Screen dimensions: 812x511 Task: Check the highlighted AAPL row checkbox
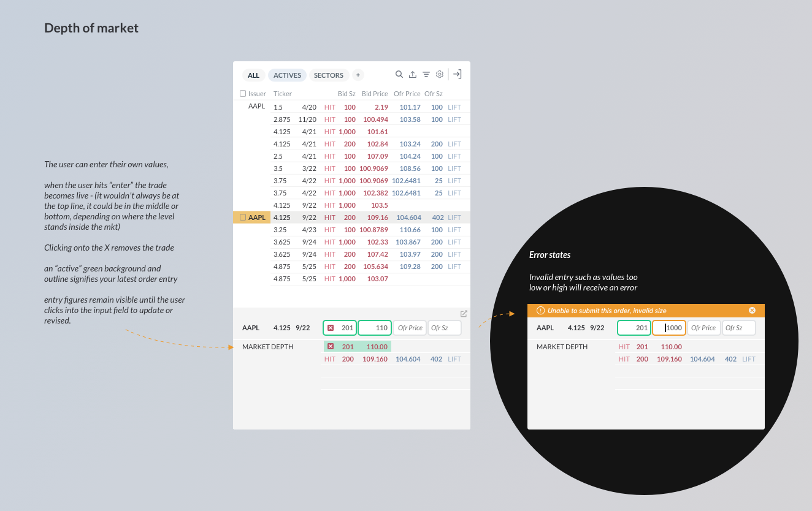click(243, 217)
